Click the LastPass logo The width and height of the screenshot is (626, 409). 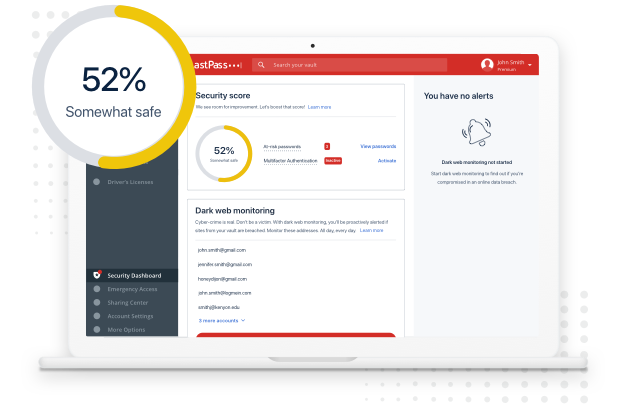tap(215, 65)
